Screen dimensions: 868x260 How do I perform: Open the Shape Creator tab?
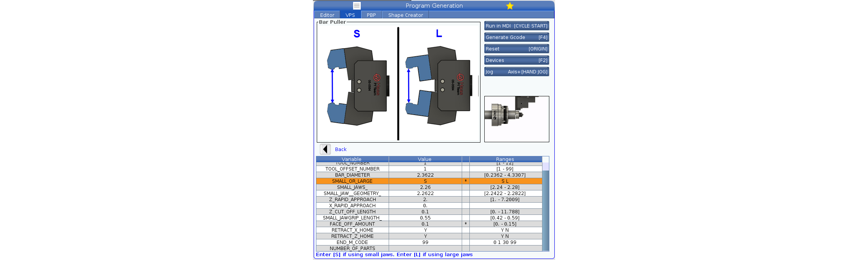coord(406,15)
